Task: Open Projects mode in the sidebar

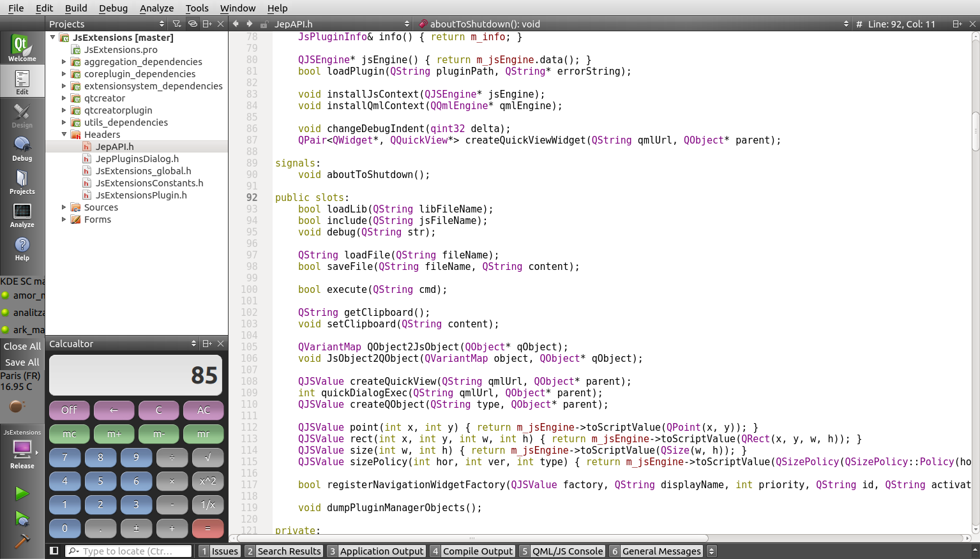Action: [x=22, y=181]
